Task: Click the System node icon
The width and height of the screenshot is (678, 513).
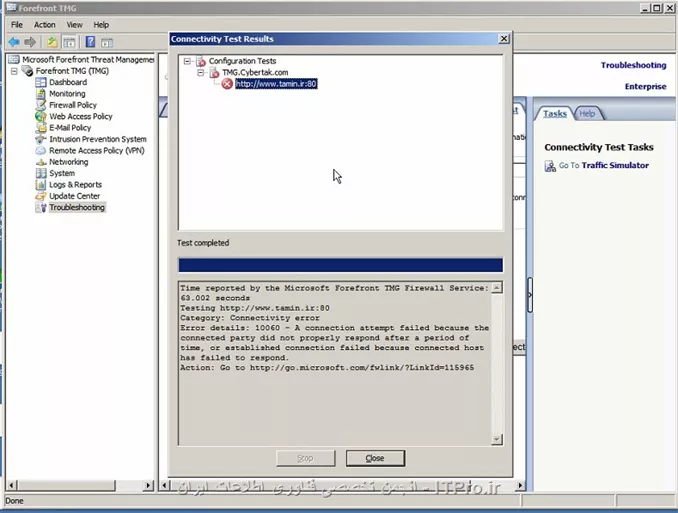Action: (x=41, y=173)
